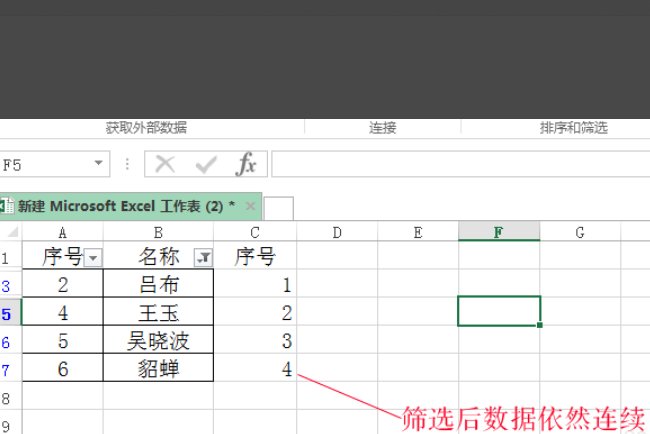
Task: Select column B header
Action: (158, 232)
